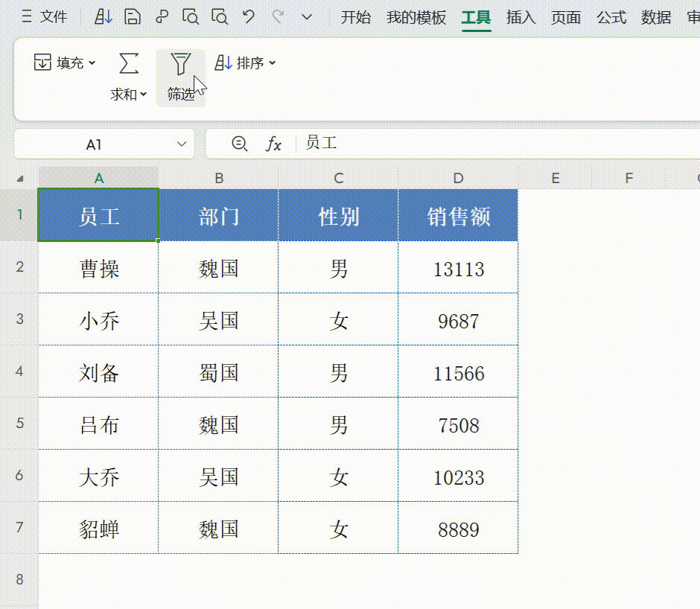
Task: Select column F header
Action: click(x=629, y=178)
